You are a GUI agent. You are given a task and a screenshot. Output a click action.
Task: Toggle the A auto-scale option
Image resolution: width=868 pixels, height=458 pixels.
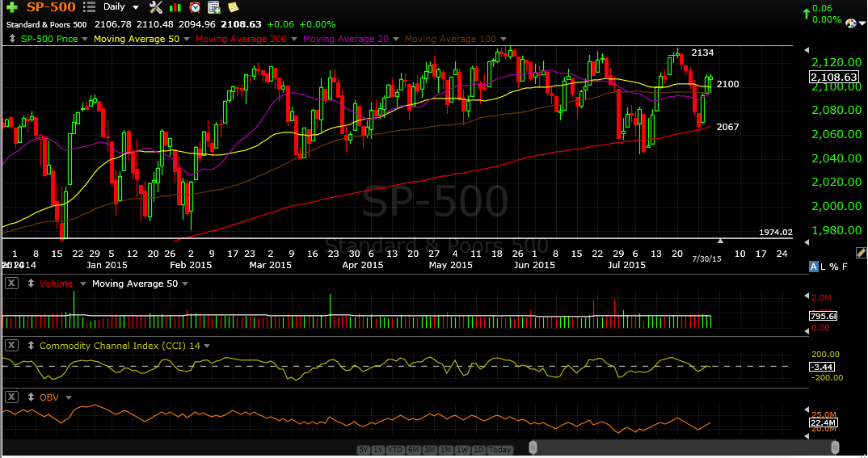click(814, 267)
